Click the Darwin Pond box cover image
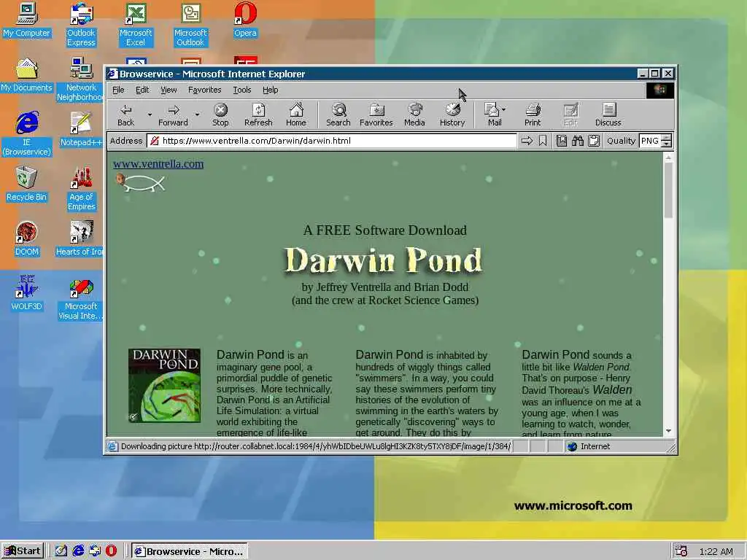Viewport: 747px width, 560px height. click(x=164, y=385)
